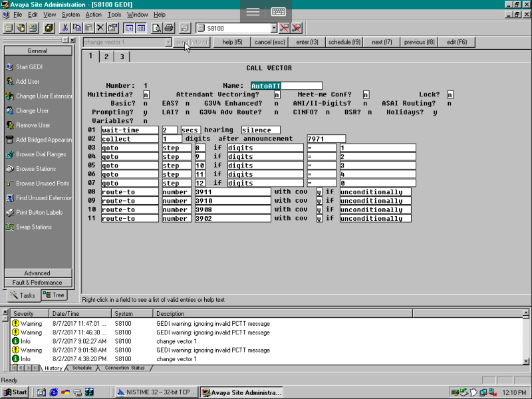Click the log pane scroll-down arrow

click(526, 362)
